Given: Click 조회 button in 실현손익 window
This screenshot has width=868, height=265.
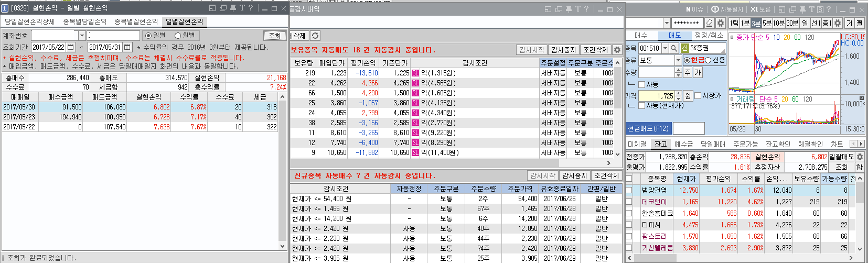Looking at the screenshot, I should click(275, 36).
